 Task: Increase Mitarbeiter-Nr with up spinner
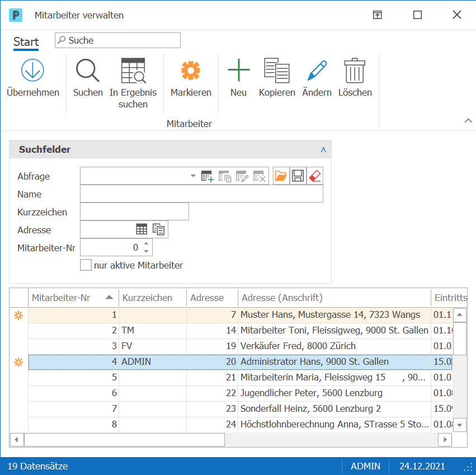click(x=147, y=243)
